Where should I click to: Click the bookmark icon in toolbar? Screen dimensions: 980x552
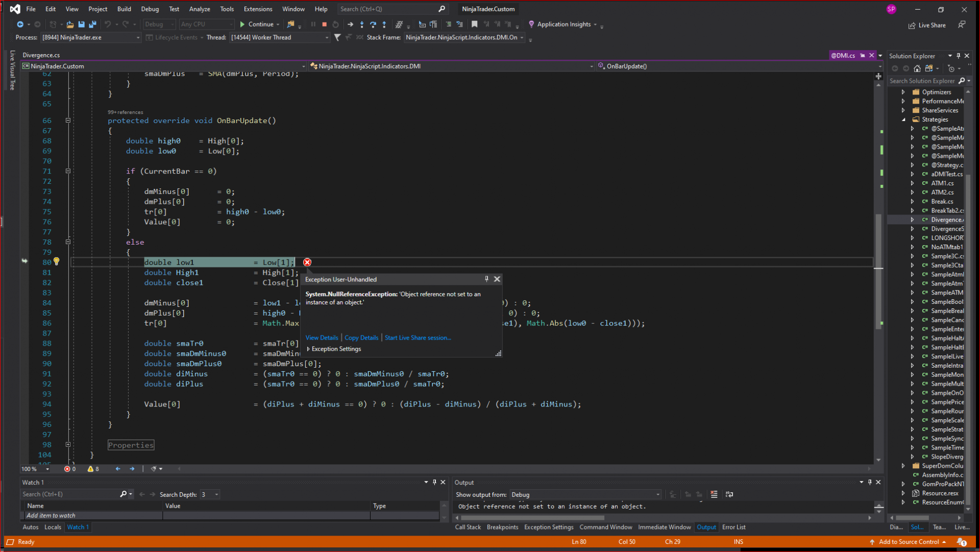tap(475, 25)
